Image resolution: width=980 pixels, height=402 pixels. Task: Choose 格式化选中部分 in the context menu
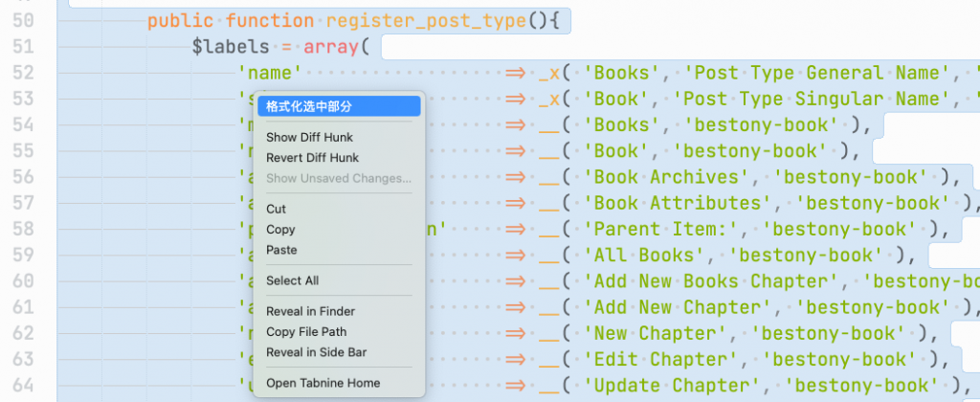tap(309, 106)
